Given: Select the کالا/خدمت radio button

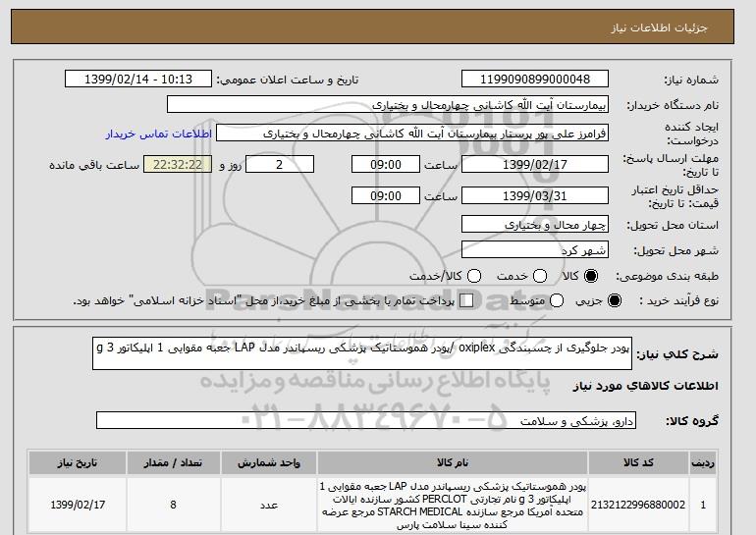Looking at the screenshot, I should (474, 276).
